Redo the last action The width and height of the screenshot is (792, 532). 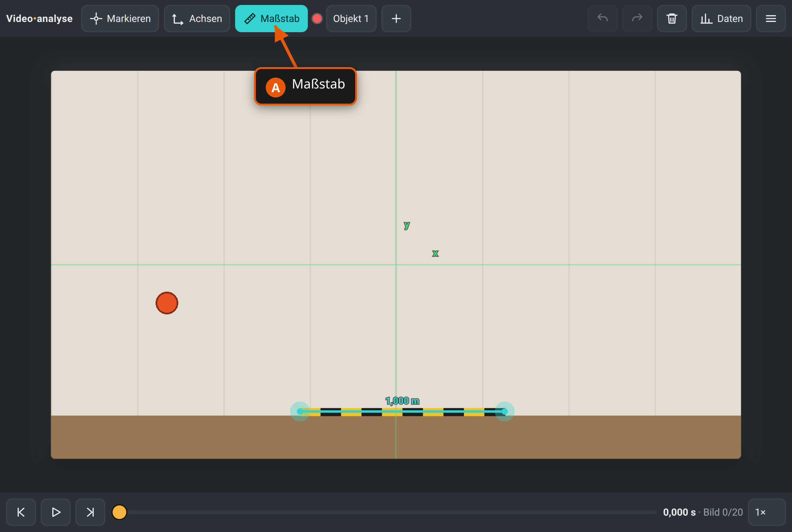click(637, 19)
